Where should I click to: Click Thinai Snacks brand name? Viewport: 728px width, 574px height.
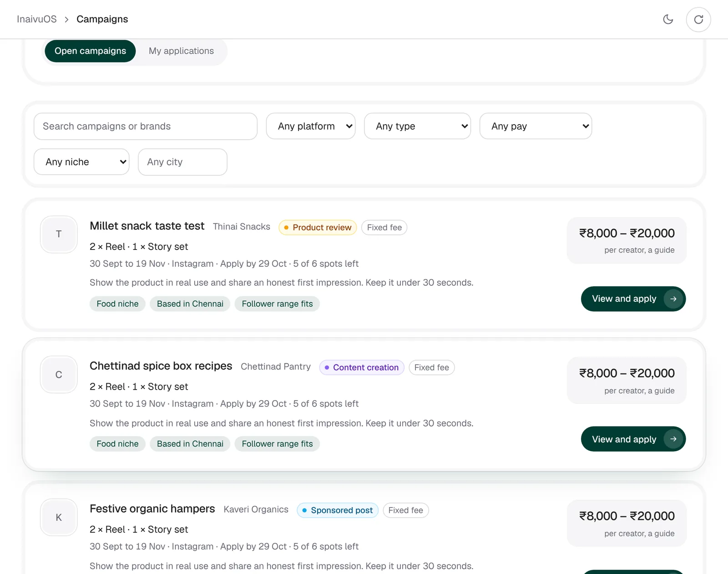tap(242, 227)
